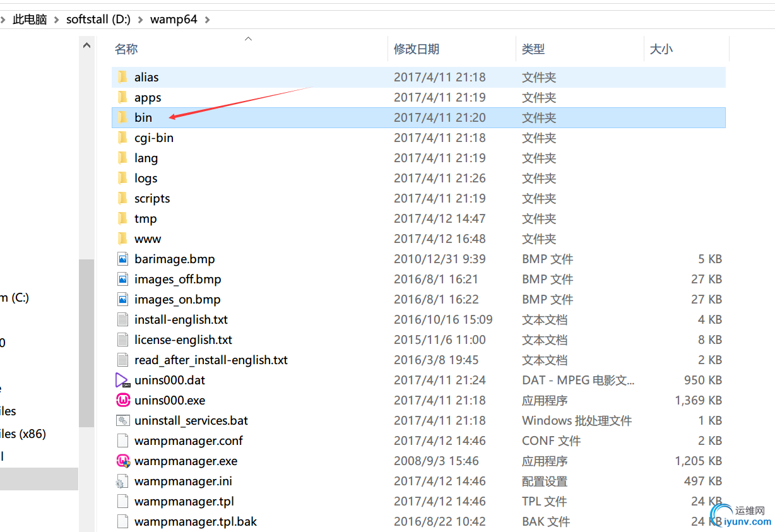775x532 pixels.
Task: Select the "cgi-bin" folder name
Action: coord(154,138)
